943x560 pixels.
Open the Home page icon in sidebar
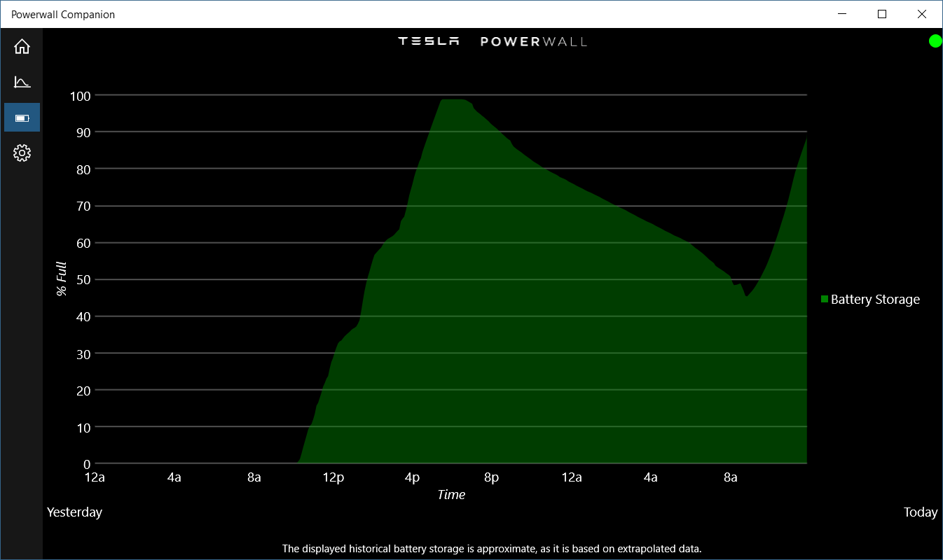pyautogui.click(x=22, y=47)
